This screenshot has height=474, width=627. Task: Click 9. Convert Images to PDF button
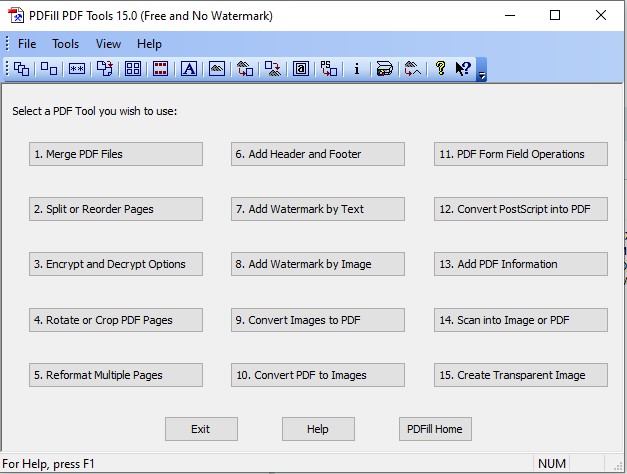tap(318, 320)
